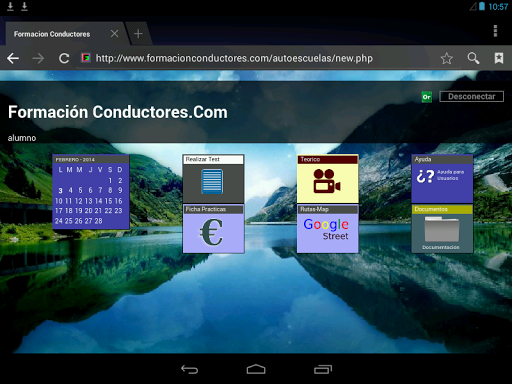The width and height of the screenshot is (512, 384).
Task: Open the Realizar Test document icon
Action: coord(212,182)
